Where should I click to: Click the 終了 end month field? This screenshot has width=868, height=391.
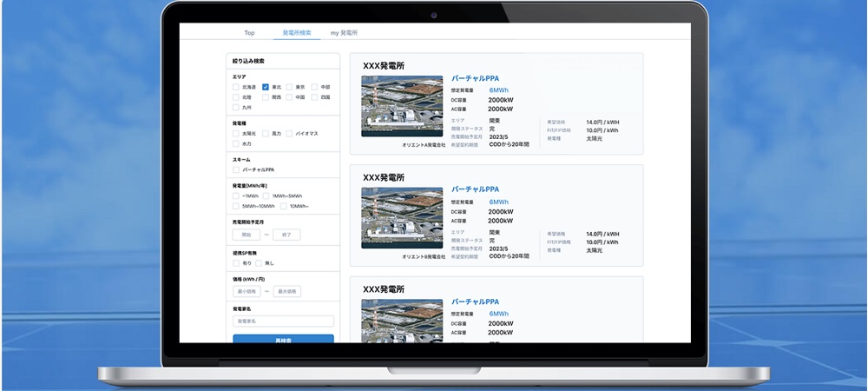click(286, 235)
